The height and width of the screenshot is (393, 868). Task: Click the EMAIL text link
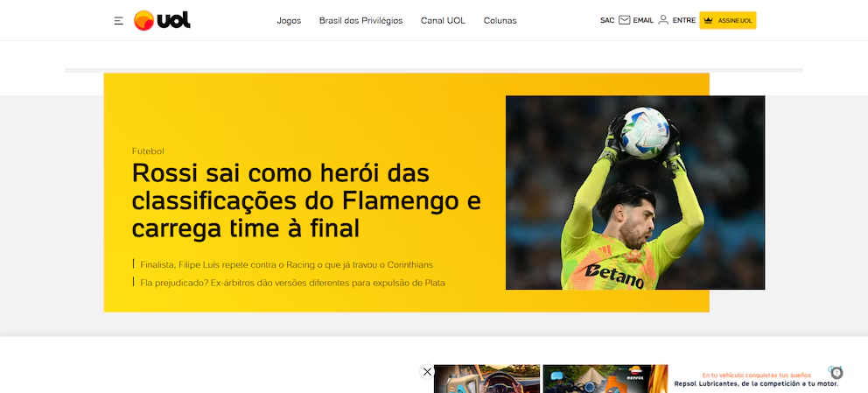click(x=643, y=20)
